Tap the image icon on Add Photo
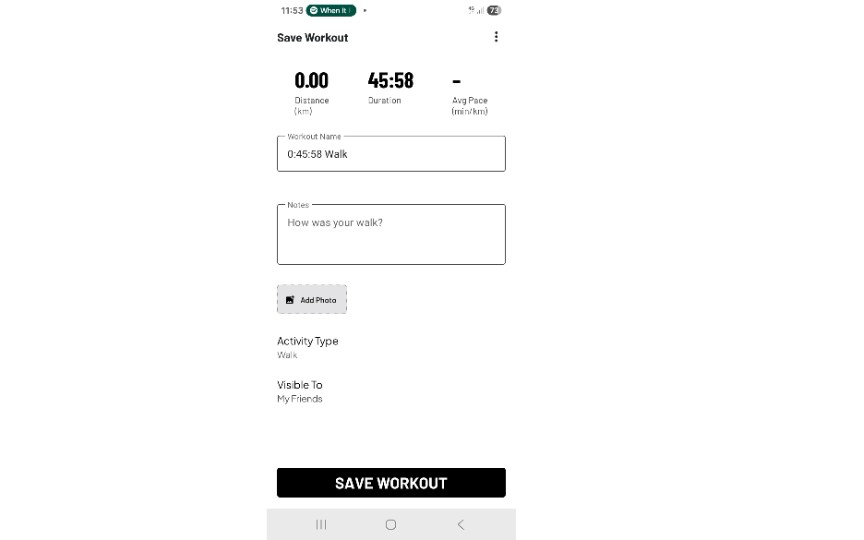This screenshot has width=864, height=540. pyautogui.click(x=290, y=300)
